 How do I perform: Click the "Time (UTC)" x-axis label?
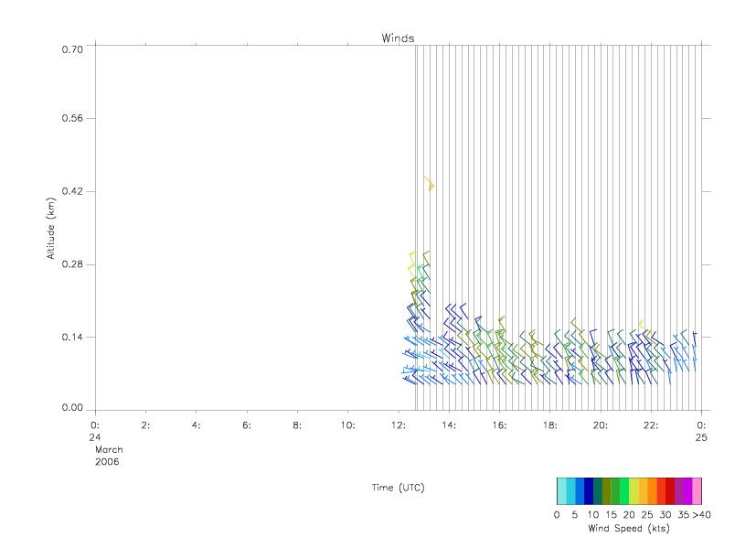tap(398, 488)
